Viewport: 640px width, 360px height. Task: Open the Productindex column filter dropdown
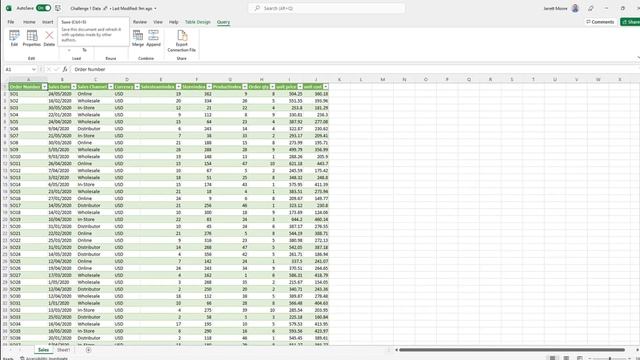click(245, 87)
